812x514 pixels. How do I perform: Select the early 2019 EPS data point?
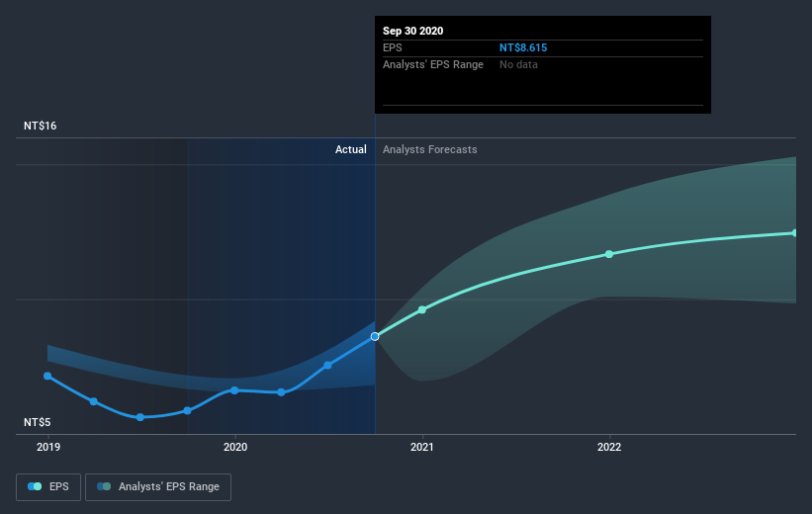(47, 376)
